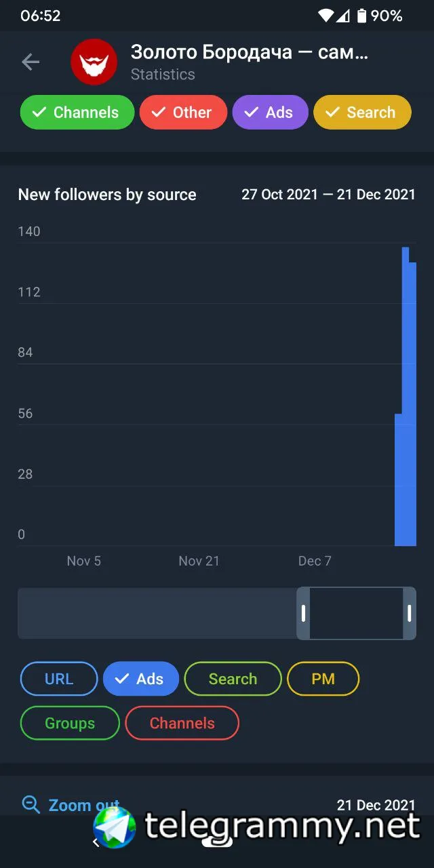
Task: Toggle the red Other filter chip
Action: 183,113
